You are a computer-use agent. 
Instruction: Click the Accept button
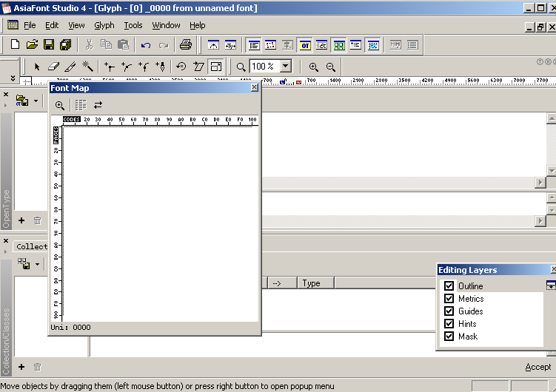coord(538,367)
